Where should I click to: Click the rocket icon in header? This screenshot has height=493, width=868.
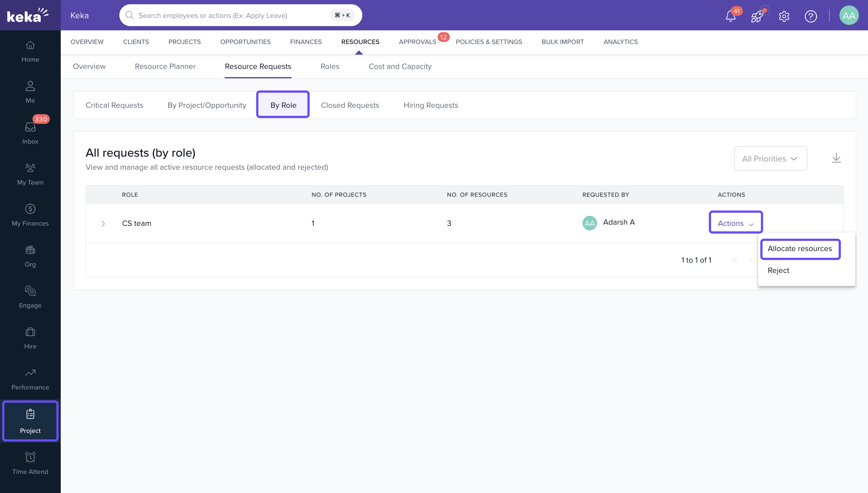(x=757, y=16)
